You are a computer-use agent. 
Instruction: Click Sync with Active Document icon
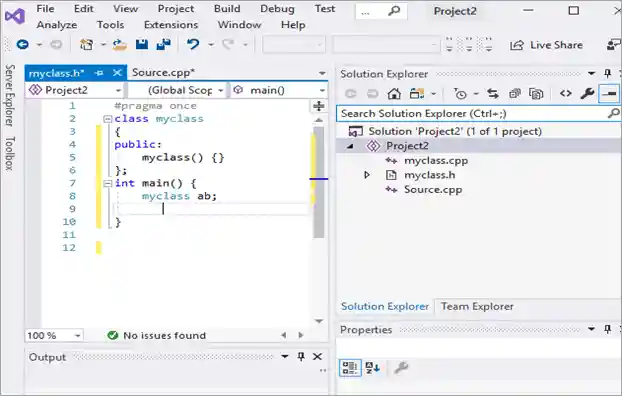click(493, 94)
